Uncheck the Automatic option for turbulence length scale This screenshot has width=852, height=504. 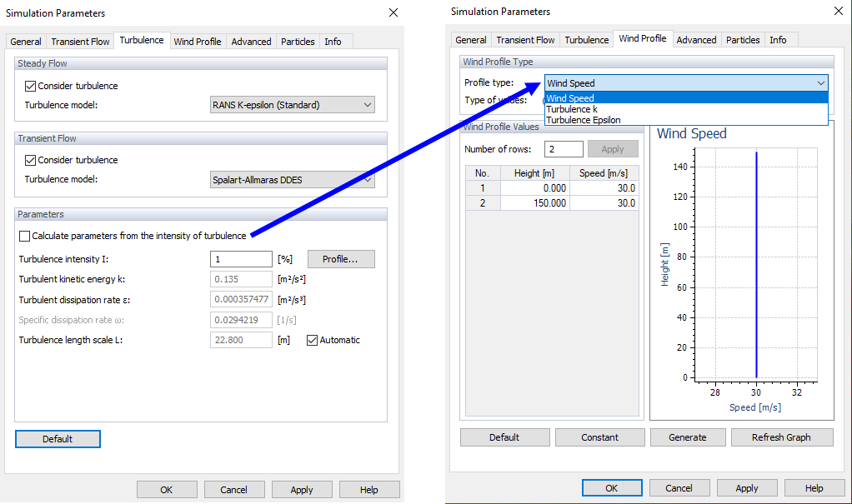click(312, 339)
